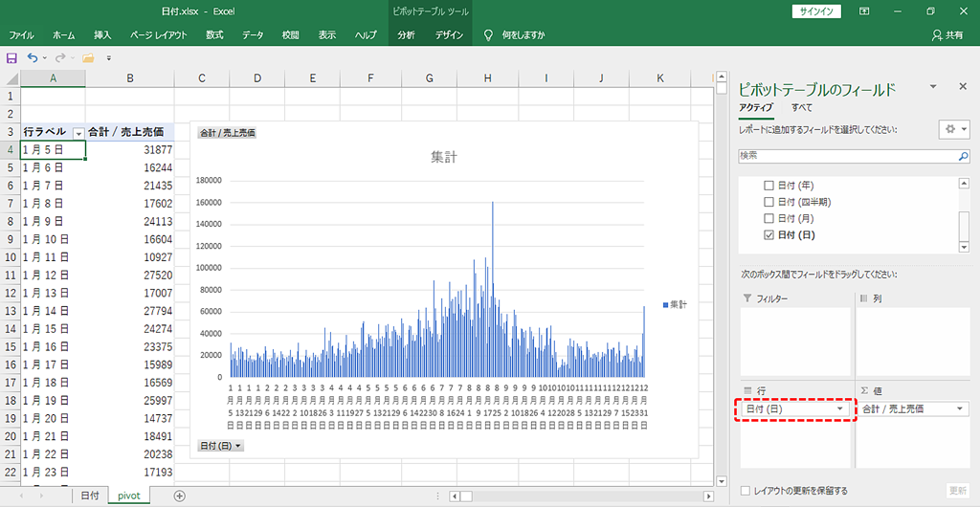Click the horizontal scrollbar right arrow
980x507 pixels.
click(708, 496)
